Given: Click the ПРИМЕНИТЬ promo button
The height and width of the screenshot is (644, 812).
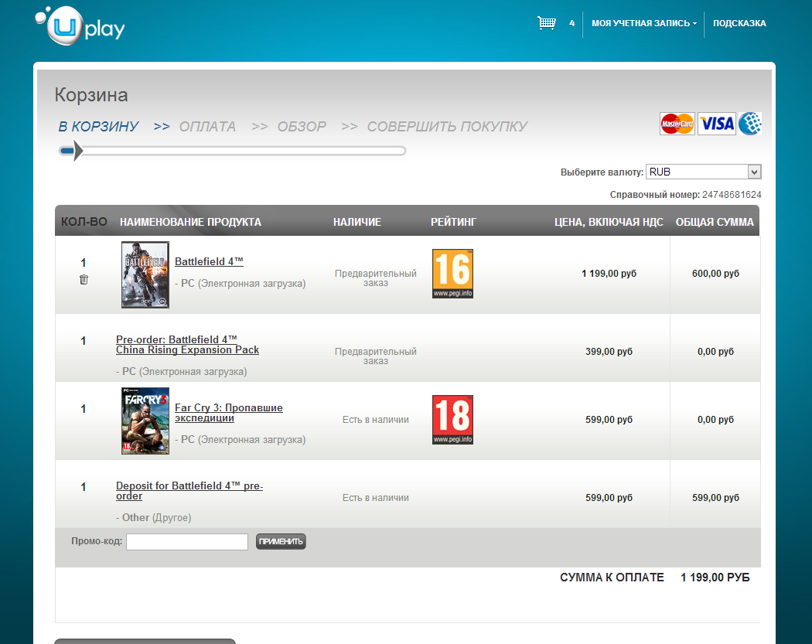Looking at the screenshot, I should [281, 541].
